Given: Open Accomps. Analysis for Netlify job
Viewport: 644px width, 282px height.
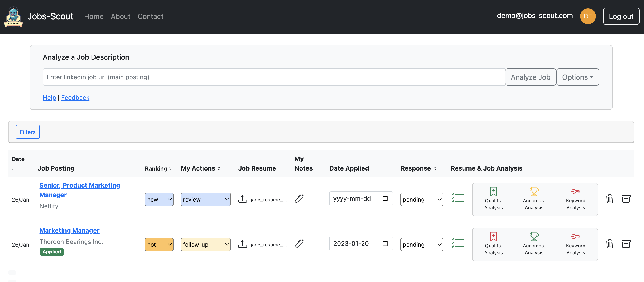Looking at the screenshot, I should (x=534, y=199).
